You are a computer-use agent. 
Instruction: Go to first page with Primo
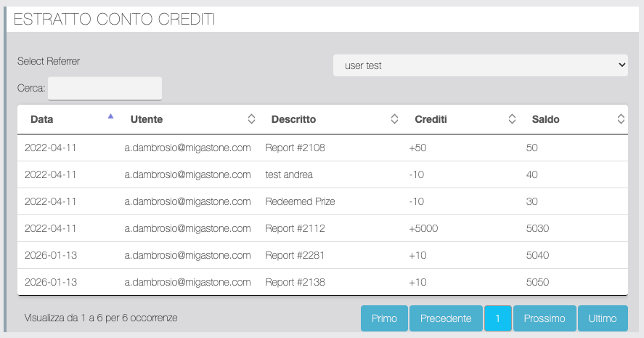point(384,318)
